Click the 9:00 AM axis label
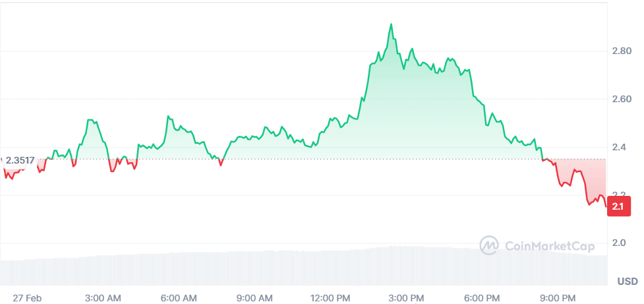The width and height of the screenshot is (644, 304). (254, 298)
